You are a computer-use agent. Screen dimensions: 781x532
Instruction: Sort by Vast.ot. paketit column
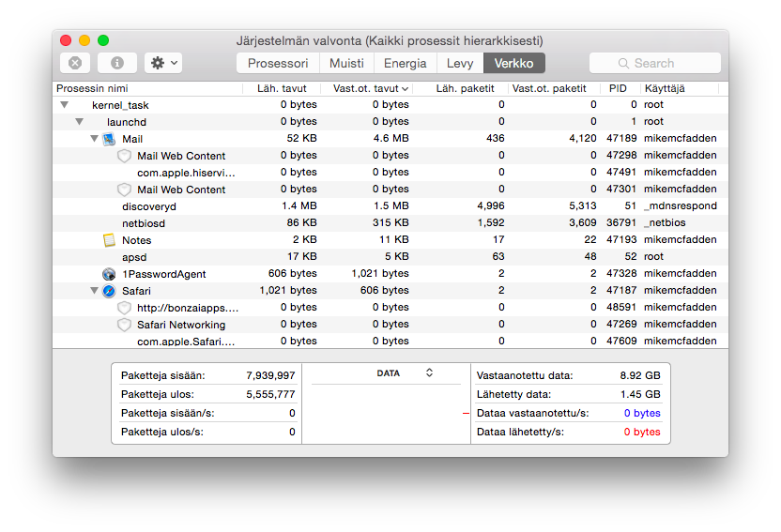click(x=555, y=88)
